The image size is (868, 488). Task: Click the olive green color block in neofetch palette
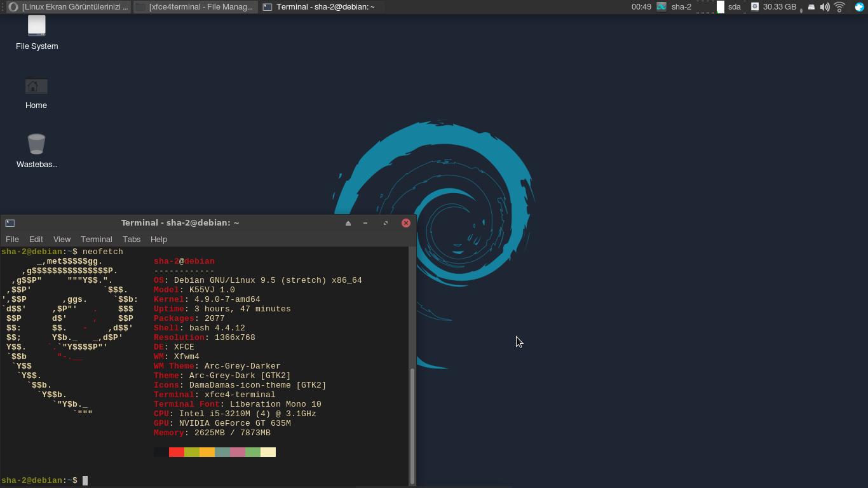click(192, 452)
